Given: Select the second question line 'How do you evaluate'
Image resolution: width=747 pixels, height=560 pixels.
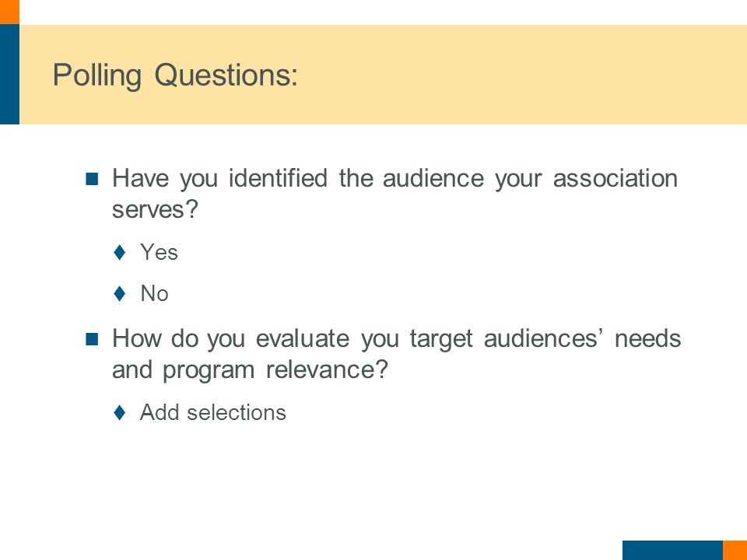Looking at the screenshot, I should coord(396,339).
